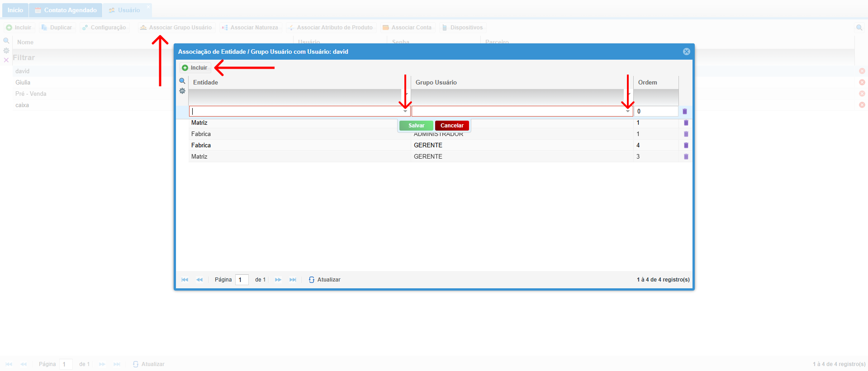Delete the Fabrica GERENTE row via trash icon
868x371 pixels.
click(686, 146)
